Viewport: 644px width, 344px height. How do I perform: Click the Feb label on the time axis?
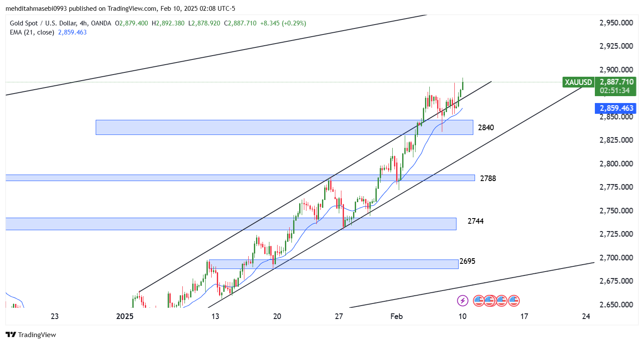(x=397, y=316)
